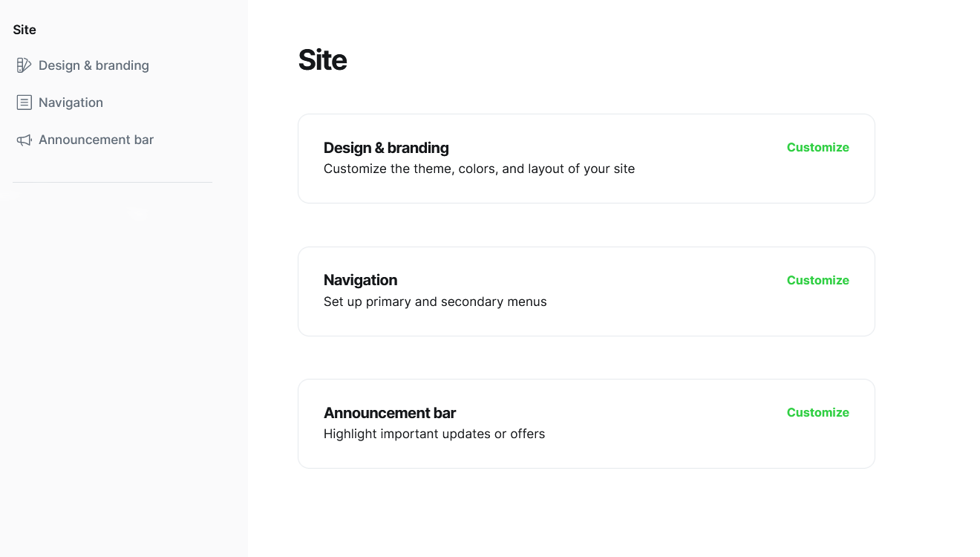This screenshot has width=980, height=557.
Task: Click the large Site page title
Action: [322, 60]
